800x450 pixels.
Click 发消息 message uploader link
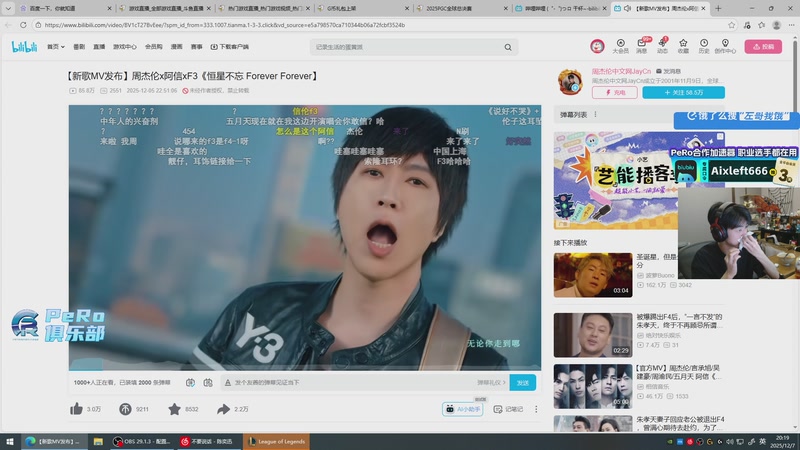pyautogui.click(x=668, y=71)
